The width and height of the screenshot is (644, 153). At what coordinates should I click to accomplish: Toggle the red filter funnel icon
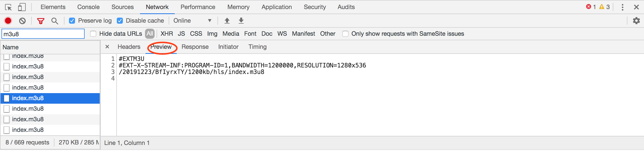[41, 21]
